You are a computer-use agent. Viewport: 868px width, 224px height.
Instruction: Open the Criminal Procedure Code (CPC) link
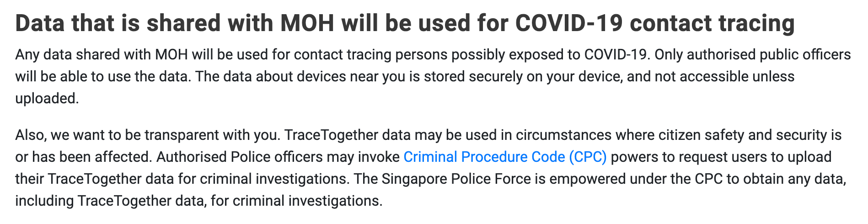[505, 157]
